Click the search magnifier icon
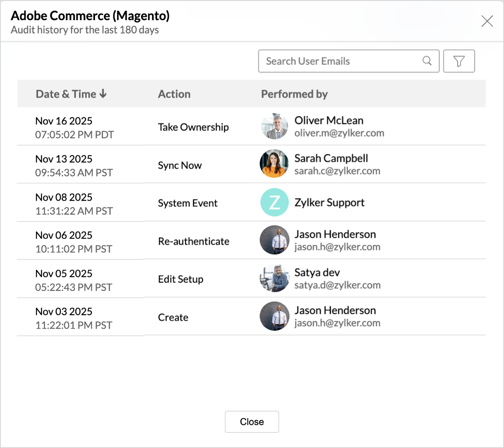This screenshot has width=504, height=448. click(x=427, y=61)
